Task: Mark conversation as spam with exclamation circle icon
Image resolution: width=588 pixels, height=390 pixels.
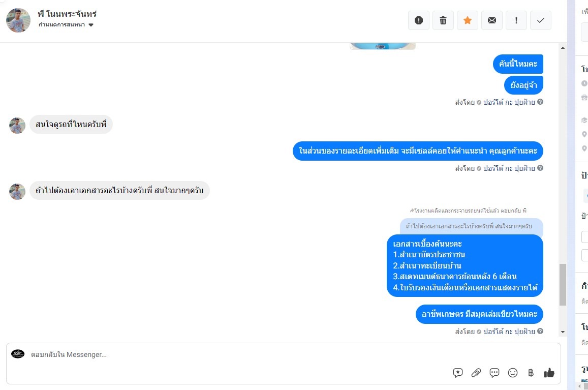Action: coord(418,20)
